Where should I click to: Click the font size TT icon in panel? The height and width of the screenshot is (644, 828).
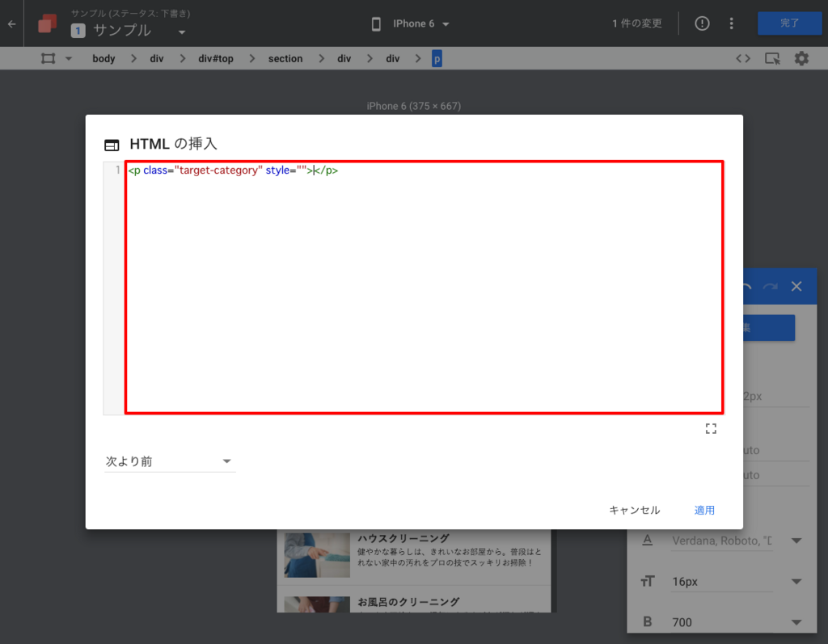pos(648,581)
